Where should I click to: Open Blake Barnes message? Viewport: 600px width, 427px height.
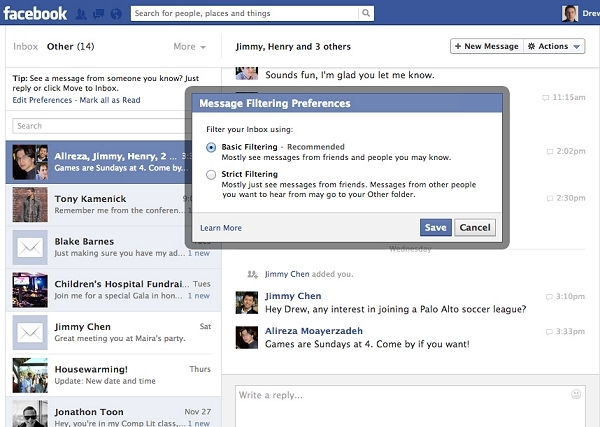[x=113, y=248]
